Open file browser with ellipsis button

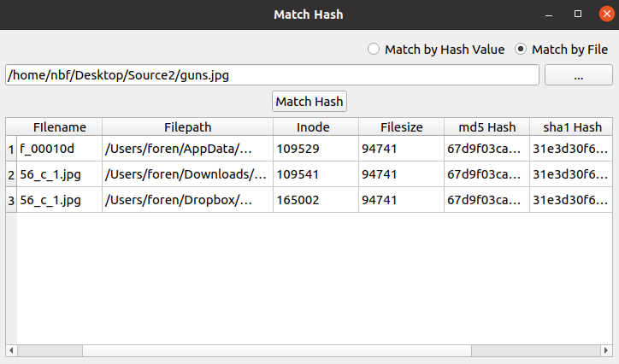click(x=578, y=75)
